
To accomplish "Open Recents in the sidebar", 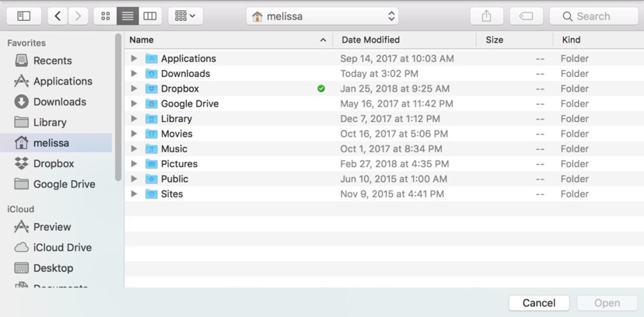I will click(52, 61).
